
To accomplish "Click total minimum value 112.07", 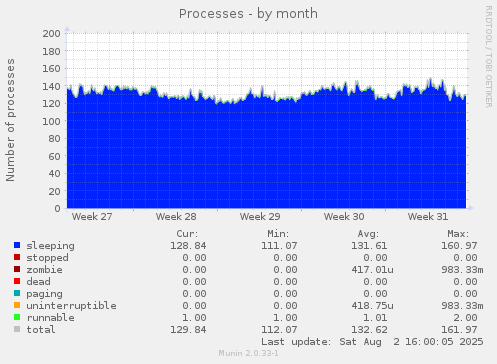I will pos(279,330).
